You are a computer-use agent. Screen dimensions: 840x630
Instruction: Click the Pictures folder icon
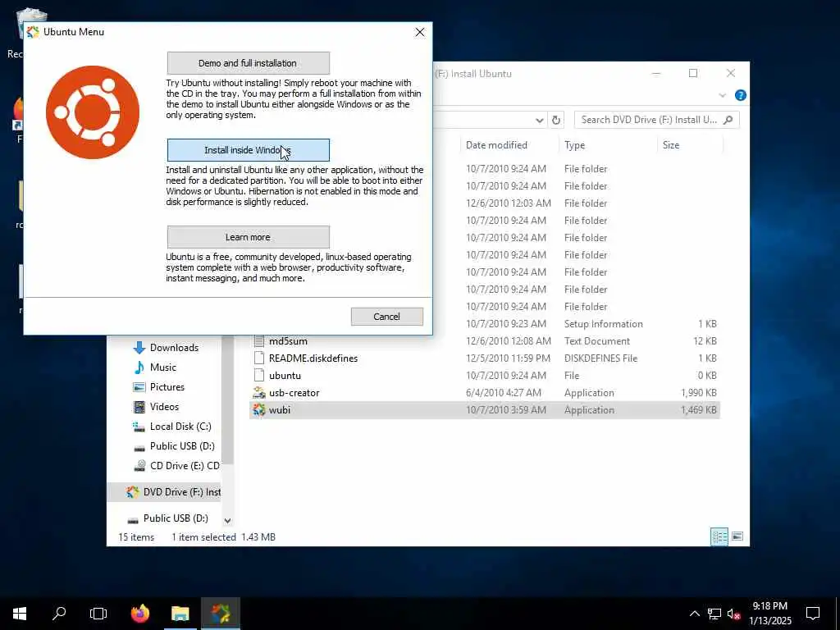139,387
